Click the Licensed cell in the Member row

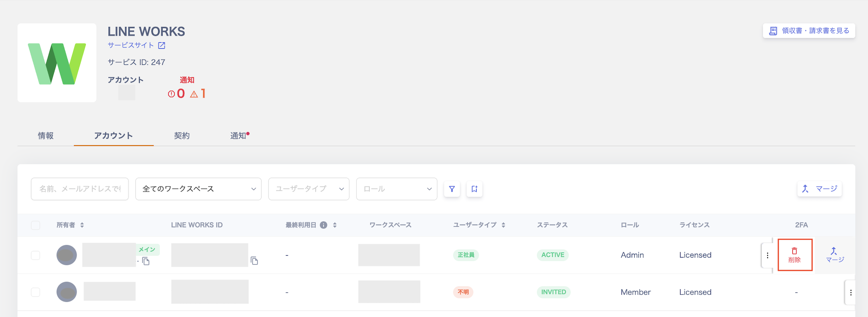click(x=695, y=292)
